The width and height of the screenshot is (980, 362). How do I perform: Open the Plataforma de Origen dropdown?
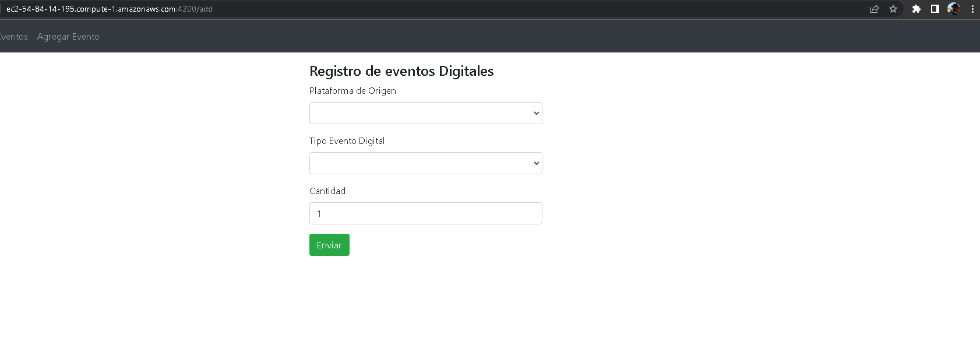coord(425,113)
